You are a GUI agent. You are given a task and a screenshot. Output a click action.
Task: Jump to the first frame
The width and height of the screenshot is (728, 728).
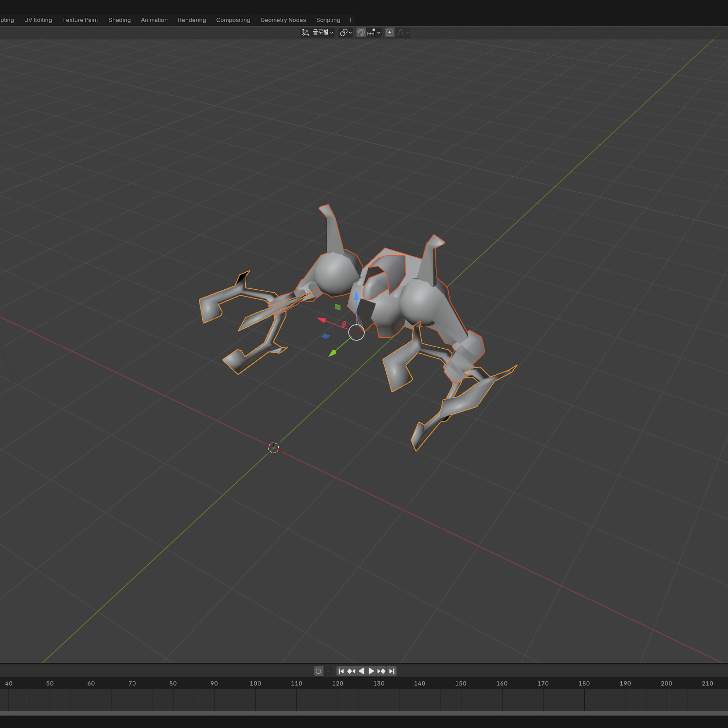(341, 671)
